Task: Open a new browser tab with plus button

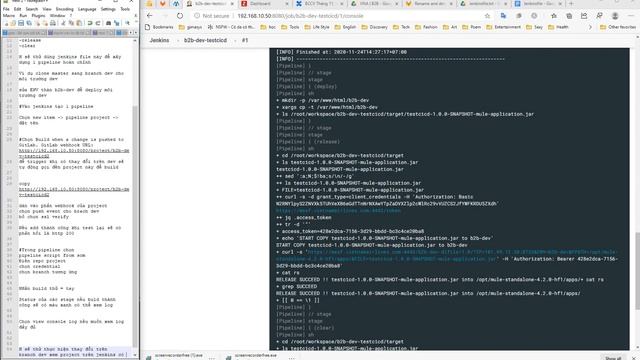Action: [x=571, y=4]
